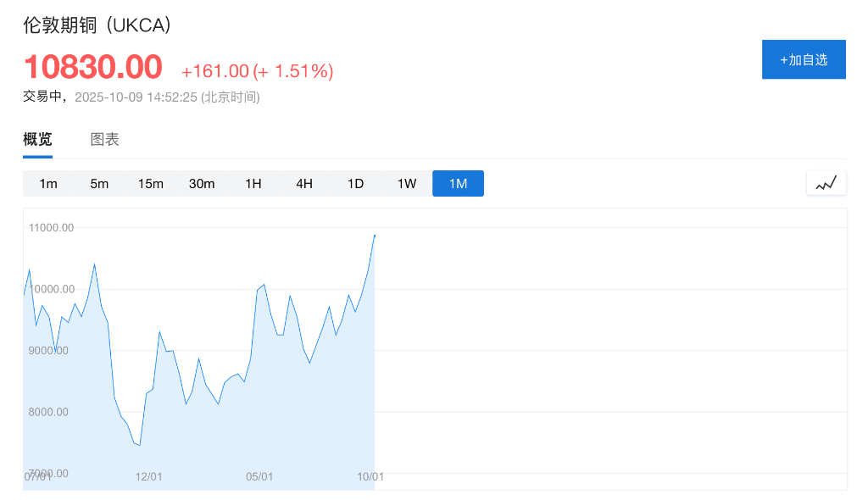Switch to the 图表 tab
Viewport: 868px width, 500px height.
(x=105, y=140)
